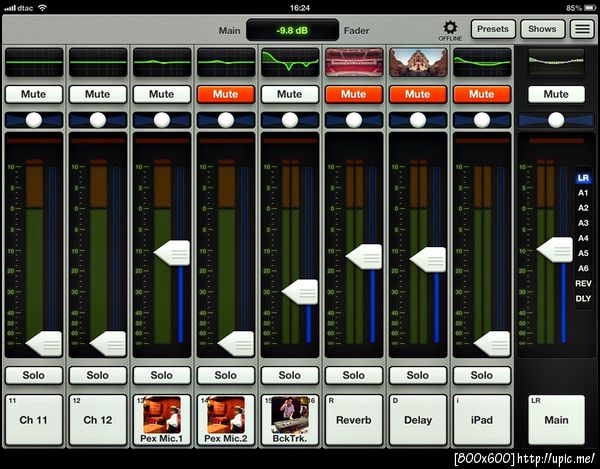600x469 pixels.
Task: Mute the Main LR output
Action: coord(556,94)
